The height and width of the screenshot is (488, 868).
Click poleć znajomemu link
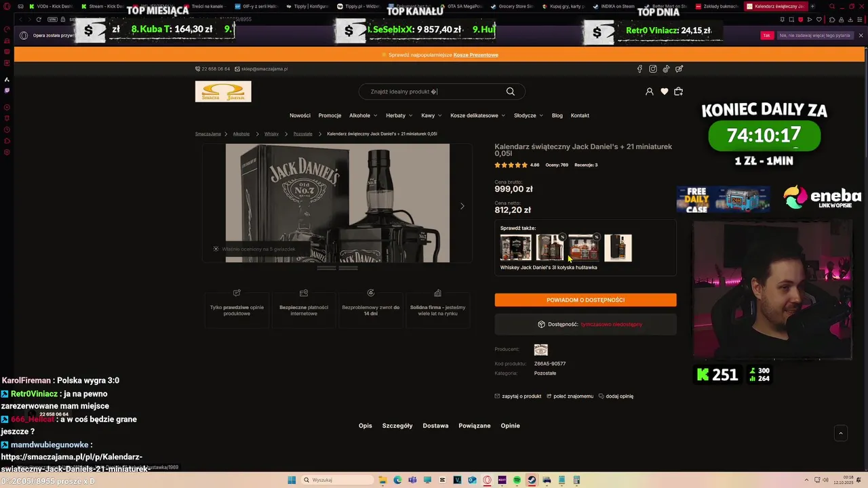[x=570, y=396]
